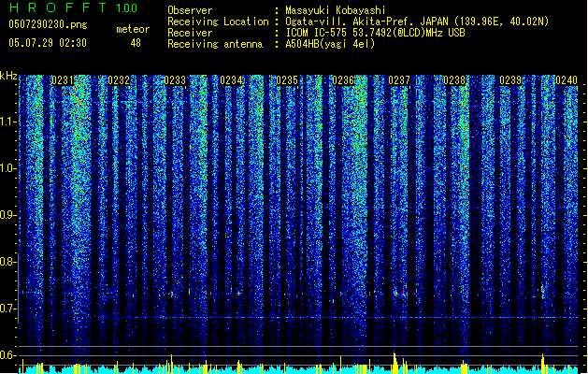Click the A504HB(yagi 4el) antenna text
Viewport: 588px width, 374px height.
[x=330, y=44]
